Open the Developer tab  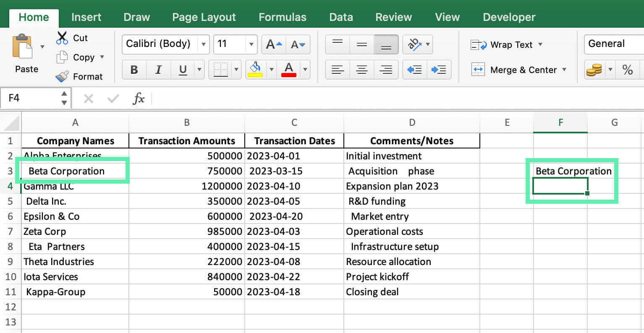pos(509,17)
